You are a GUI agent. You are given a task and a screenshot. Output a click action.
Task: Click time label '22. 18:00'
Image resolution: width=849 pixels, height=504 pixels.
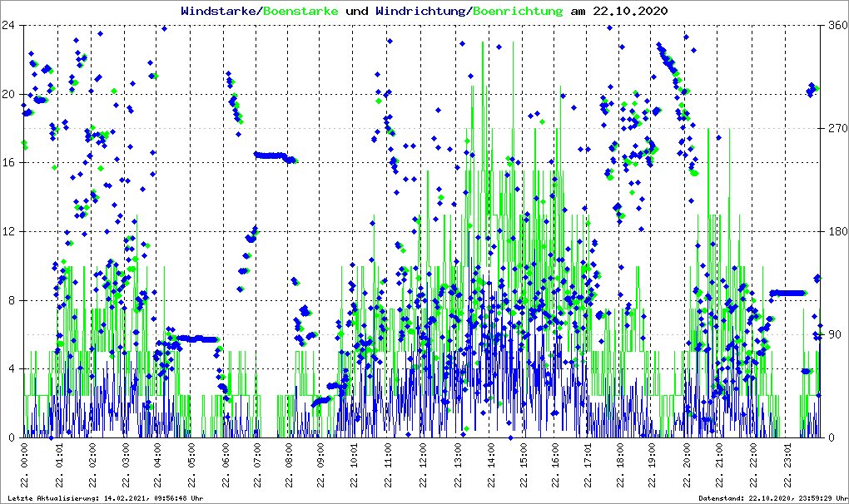click(619, 465)
